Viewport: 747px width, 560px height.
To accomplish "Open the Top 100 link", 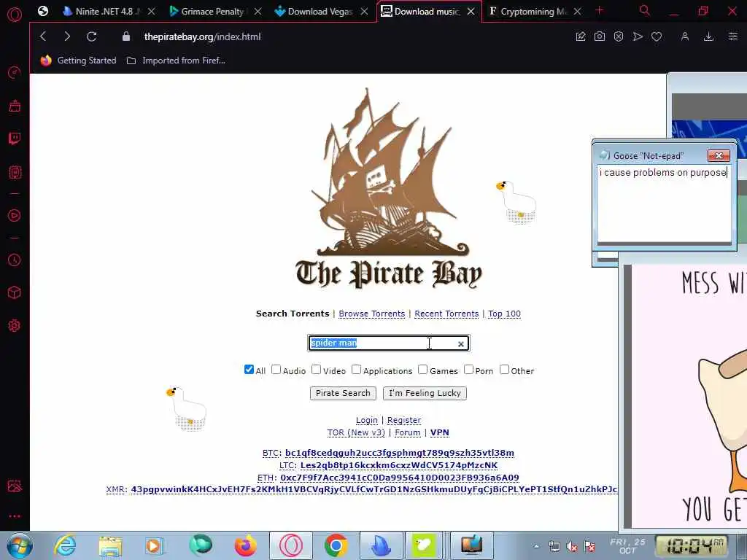I will tap(504, 314).
